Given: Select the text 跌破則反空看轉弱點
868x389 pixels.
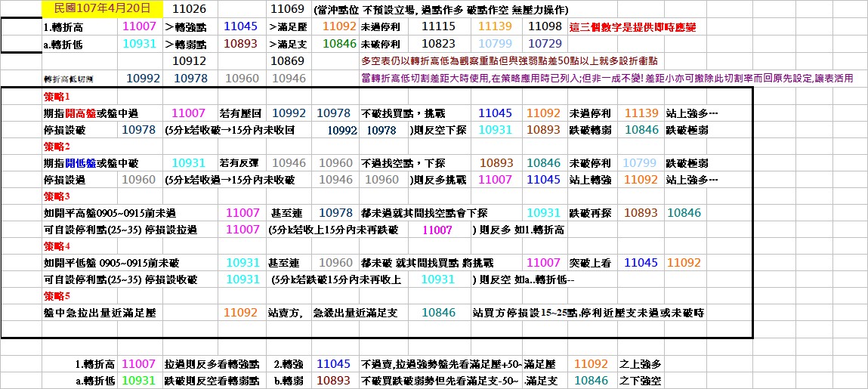Looking at the screenshot, I should [212, 381].
